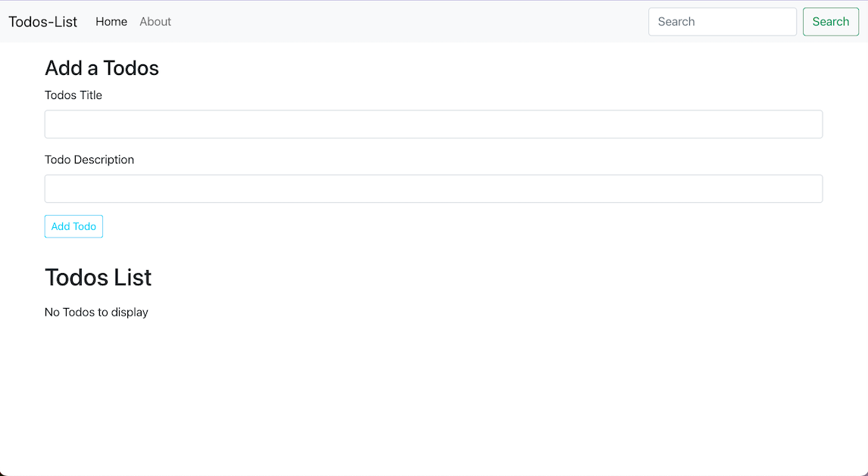The image size is (868, 476).
Task: Click the 'Todos Title' label
Action: tap(73, 95)
